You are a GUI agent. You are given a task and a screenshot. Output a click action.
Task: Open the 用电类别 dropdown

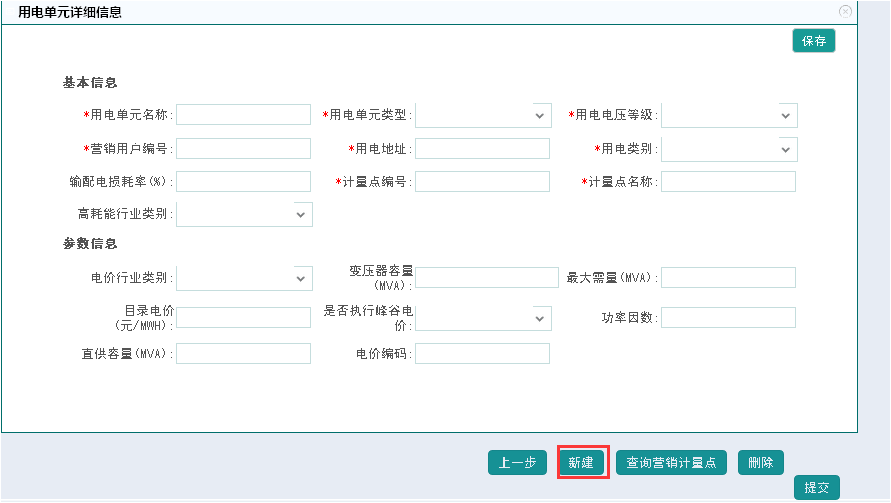729,149
